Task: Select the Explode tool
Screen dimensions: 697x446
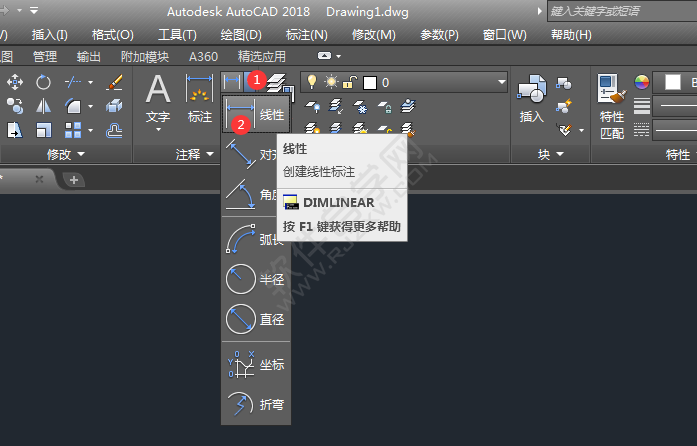Action: click(114, 106)
